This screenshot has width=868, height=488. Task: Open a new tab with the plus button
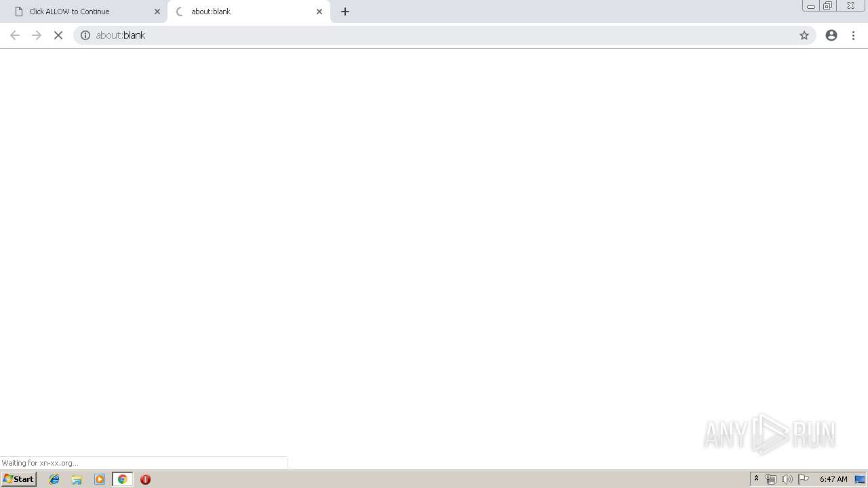(x=345, y=12)
